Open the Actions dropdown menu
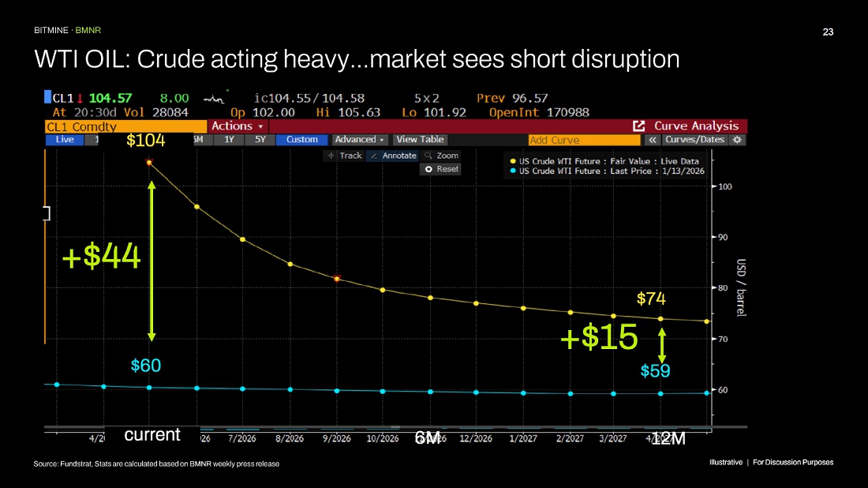Screen dimensions: 868x488 pos(238,126)
